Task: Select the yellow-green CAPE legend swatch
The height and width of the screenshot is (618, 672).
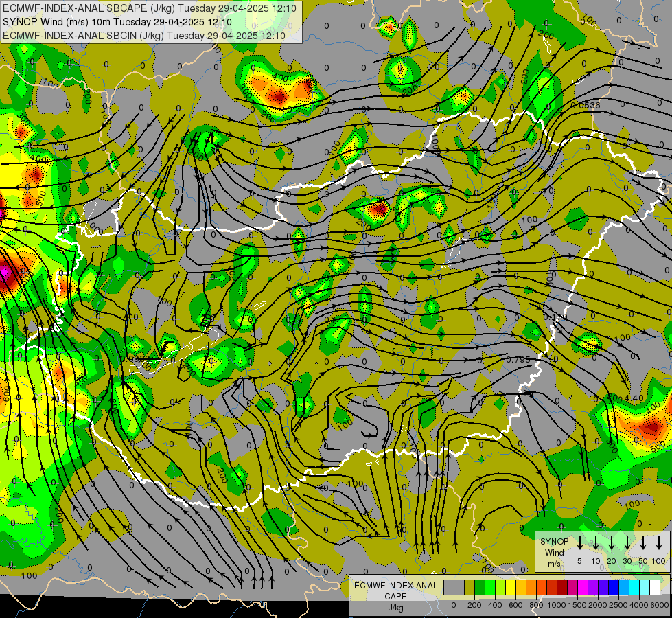Action: (x=500, y=587)
